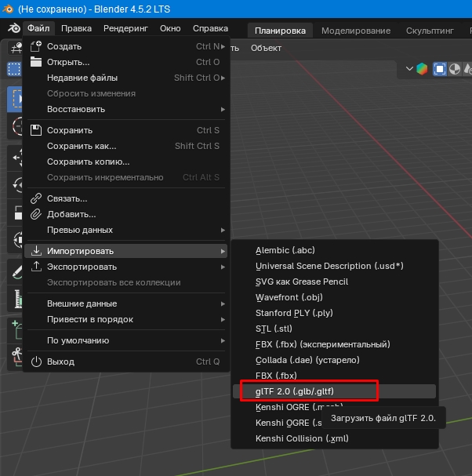Screen dimensions: 472x476
Task: Import a Stanford PLY (.ply) file
Action: tap(334, 314)
